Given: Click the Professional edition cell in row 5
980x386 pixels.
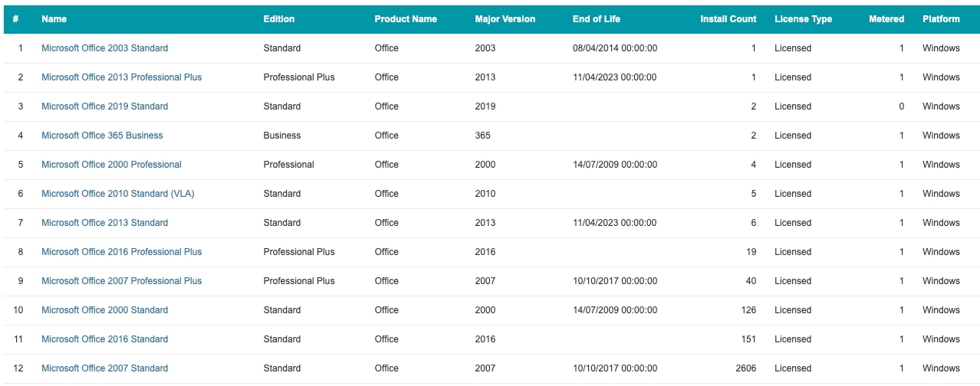Looking at the screenshot, I should 288,165.
